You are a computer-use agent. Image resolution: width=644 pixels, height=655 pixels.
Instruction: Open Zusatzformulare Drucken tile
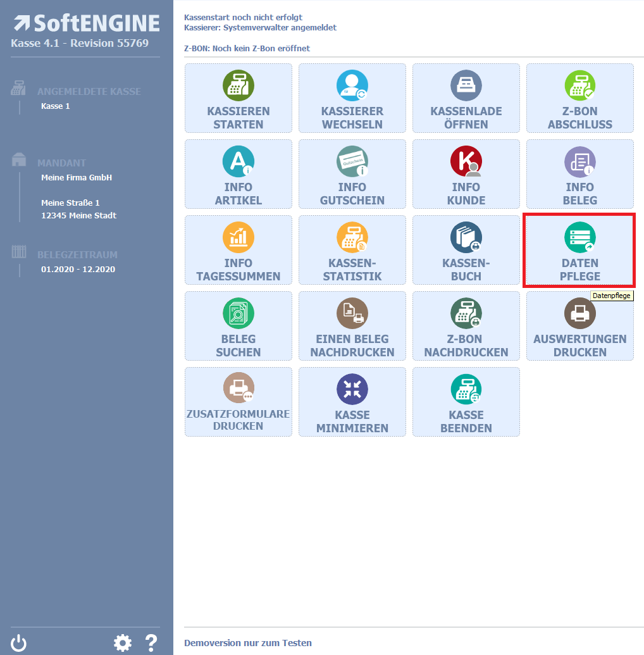[x=238, y=402]
